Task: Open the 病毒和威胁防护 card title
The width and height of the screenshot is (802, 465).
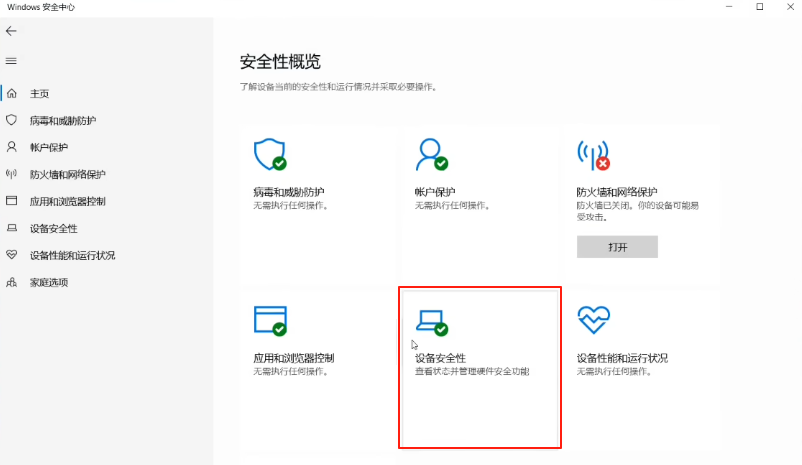Action: (289, 192)
